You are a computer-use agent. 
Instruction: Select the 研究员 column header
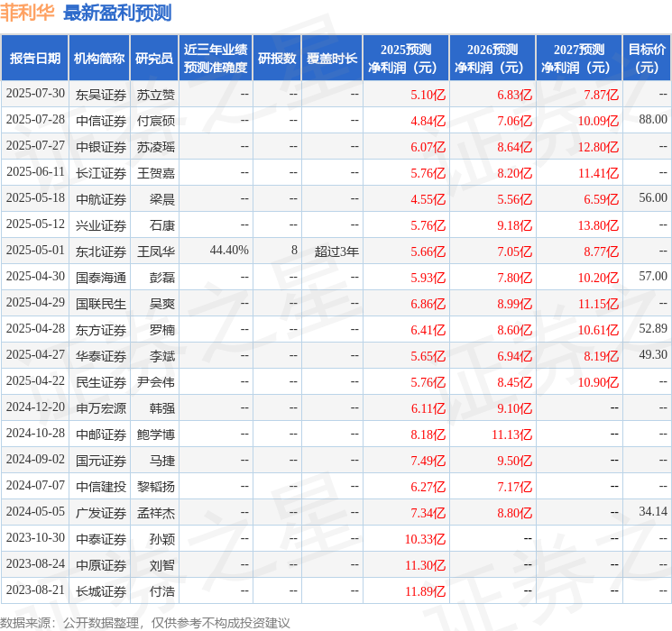[154, 59]
